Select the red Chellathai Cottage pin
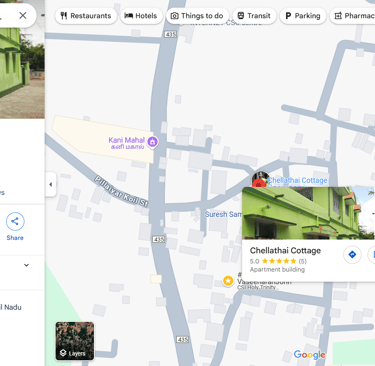 click(x=259, y=182)
